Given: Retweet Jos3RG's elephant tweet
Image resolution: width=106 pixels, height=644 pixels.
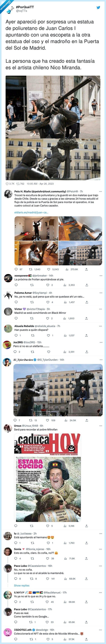Looking at the screenshot, I should tap(32, 352).
